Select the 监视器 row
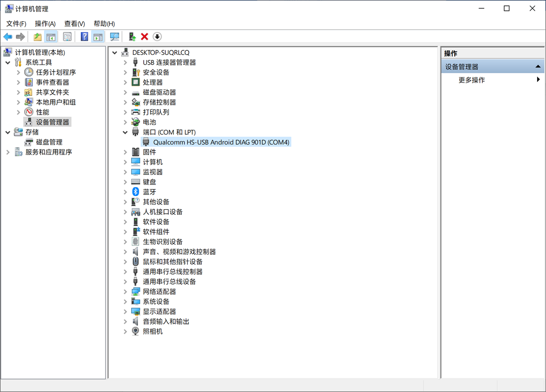Screen dimensions: 546x392 153,172
